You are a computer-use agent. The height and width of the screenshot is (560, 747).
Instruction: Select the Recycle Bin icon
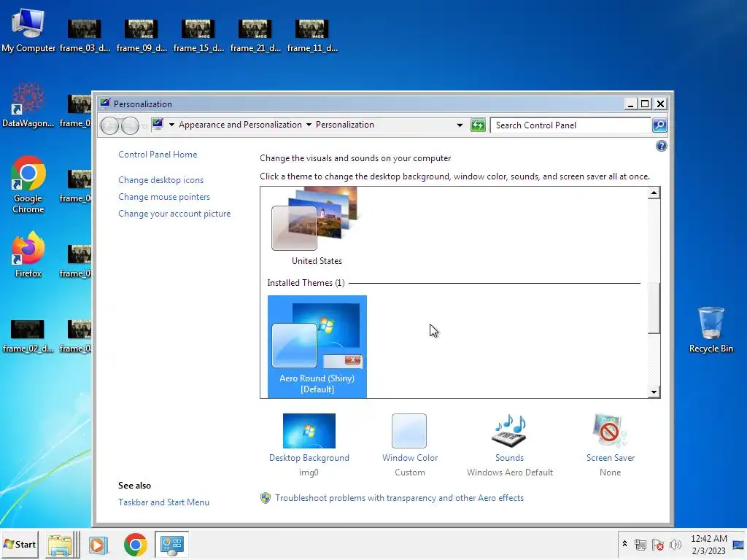pos(711,330)
